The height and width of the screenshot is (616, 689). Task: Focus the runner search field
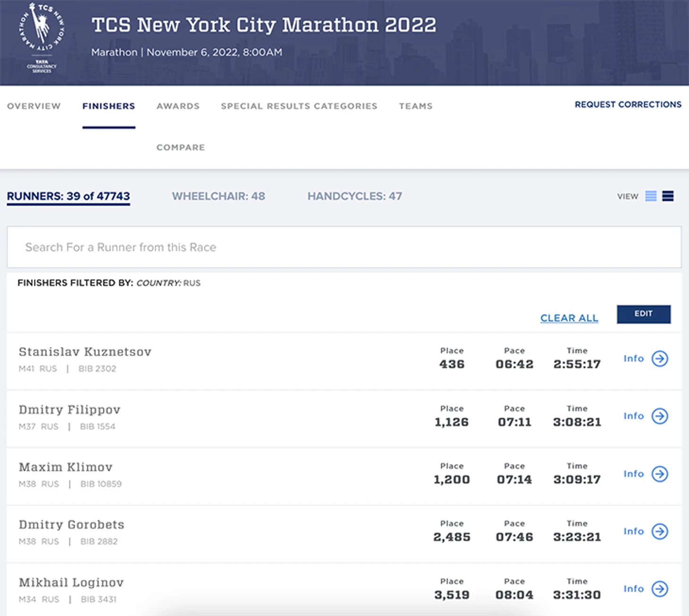tap(344, 247)
